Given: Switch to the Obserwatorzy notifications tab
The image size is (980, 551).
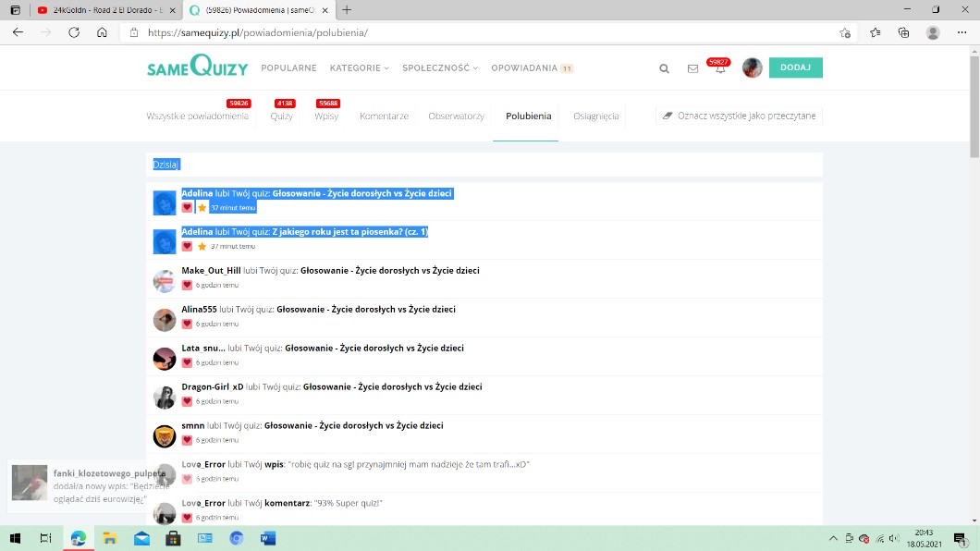Looking at the screenshot, I should 456,116.
